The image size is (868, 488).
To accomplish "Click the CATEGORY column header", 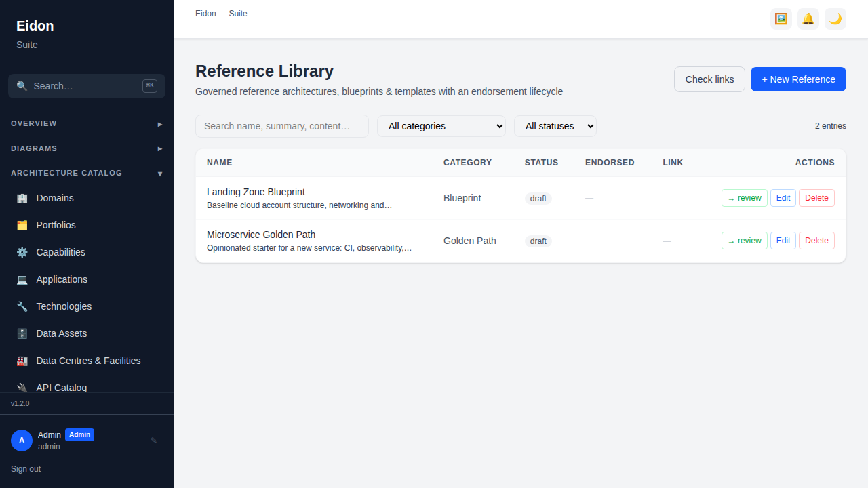I will pyautogui.click(x=468, y=163).
